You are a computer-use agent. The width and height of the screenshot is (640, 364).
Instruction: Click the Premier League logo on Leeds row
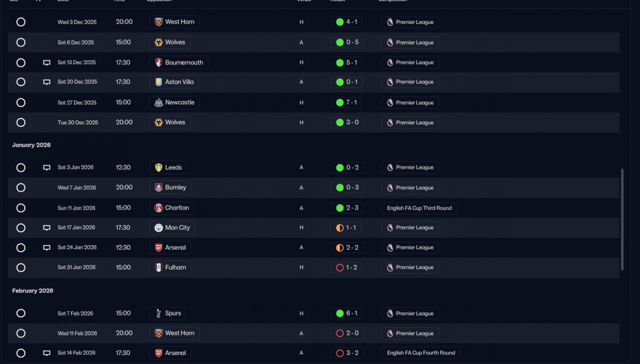point(390,168)
